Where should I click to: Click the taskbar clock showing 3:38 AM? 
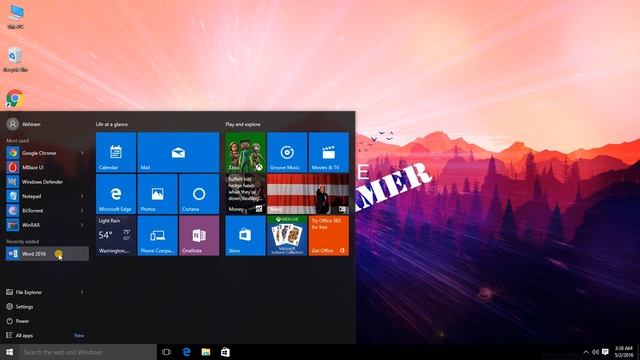pos(623,352)
